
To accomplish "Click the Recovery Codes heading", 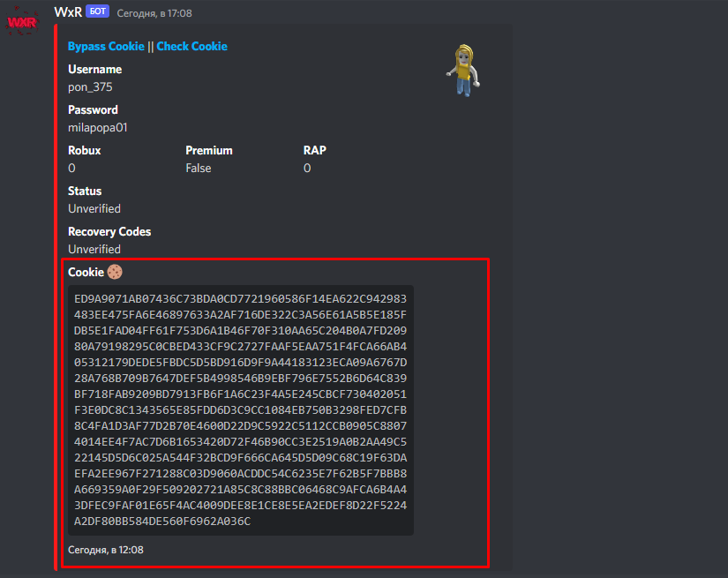I will (109, 232).
